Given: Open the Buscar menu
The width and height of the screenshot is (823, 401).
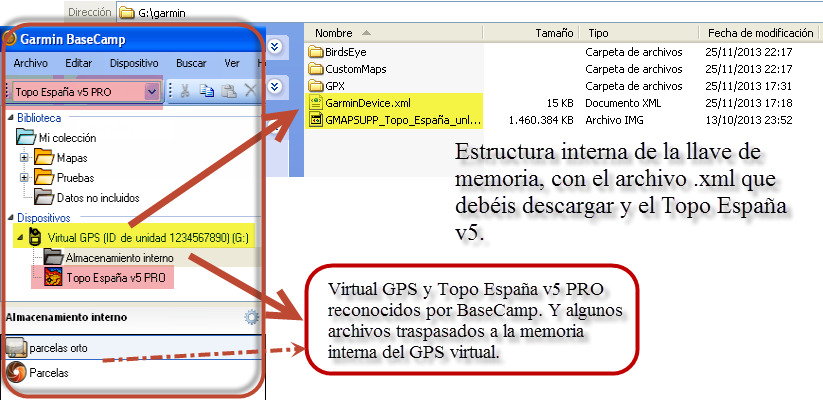Looking at the screenshot, I should point(191,64).
